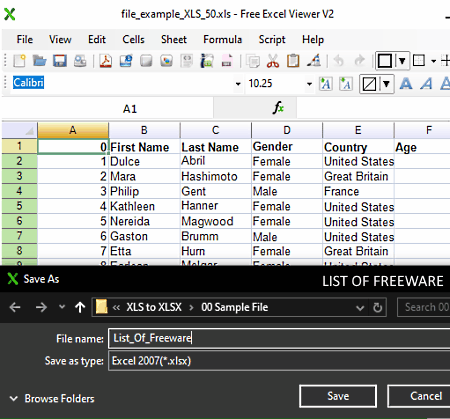
Task: Click the First Name header cell
Action: click(144, 147)
